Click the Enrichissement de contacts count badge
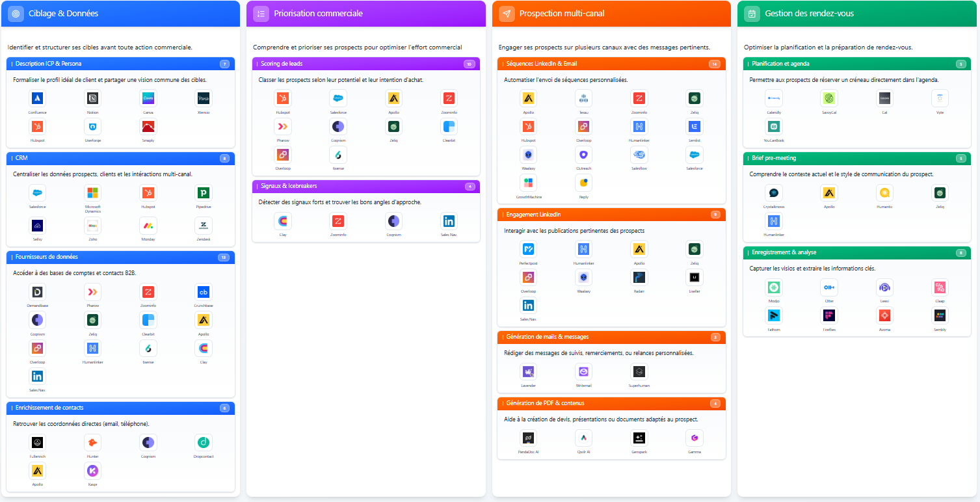 [224, 408]
